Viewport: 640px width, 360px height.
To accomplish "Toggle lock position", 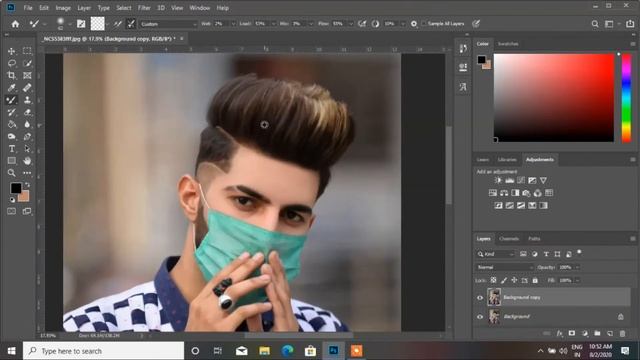I will click(514, 280).
